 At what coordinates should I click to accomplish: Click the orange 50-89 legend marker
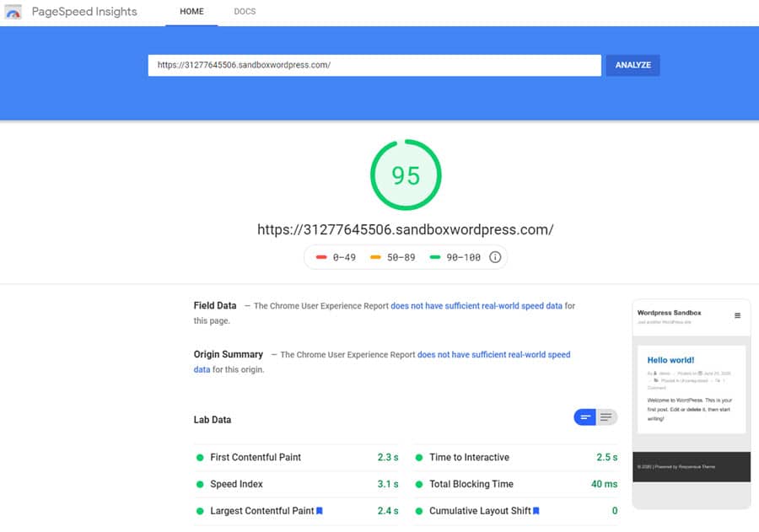pyautogui.click(x=375, y=257)
